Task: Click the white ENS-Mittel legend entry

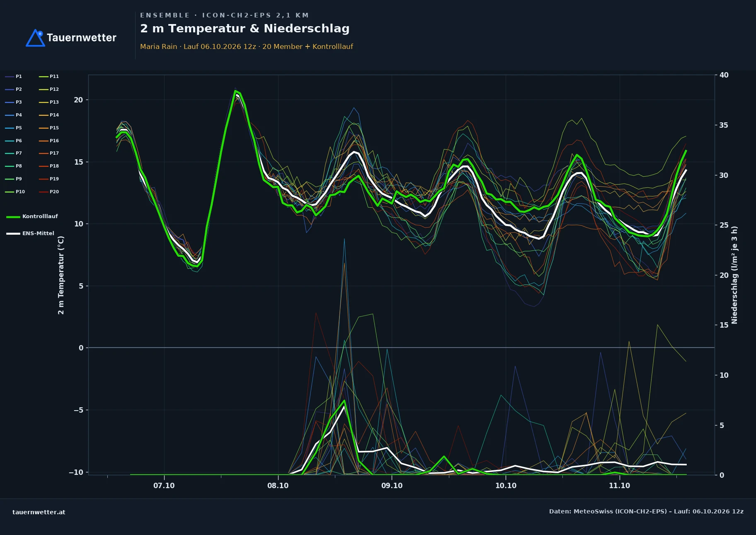Action: (x=30, y=233)
